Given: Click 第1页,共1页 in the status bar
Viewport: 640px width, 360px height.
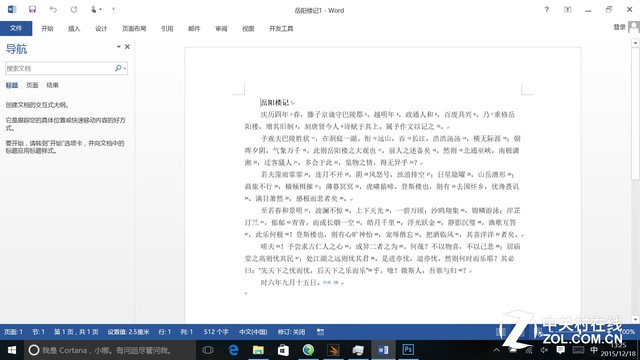Looking at the screenshot, I should pos(76,332).
